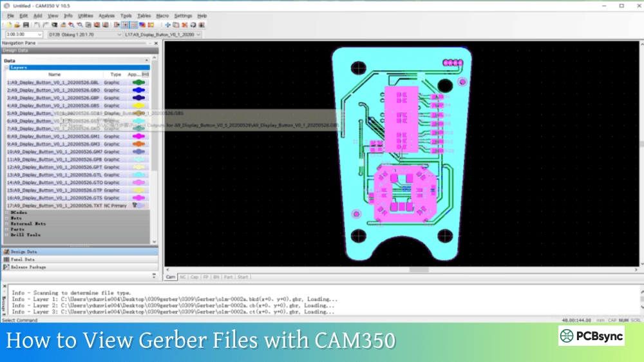Viewport: 644px width, 362px height.
Task: Click the New file icon in toolbar
Action: pos(8,24)
